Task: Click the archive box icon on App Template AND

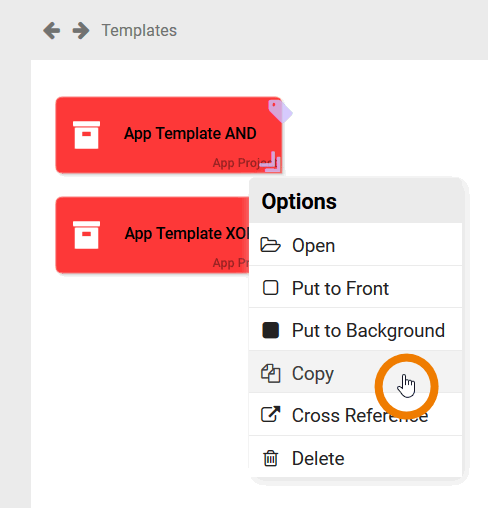Action: (x=86, y=135)
